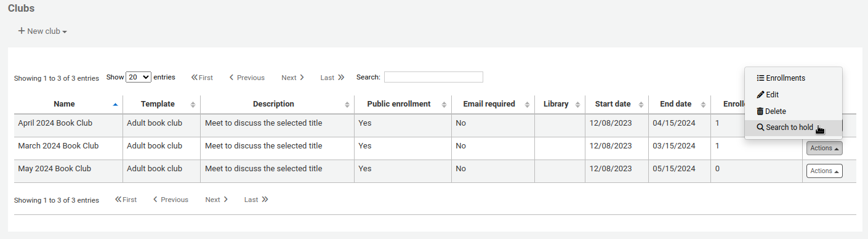The image size is (868, 239).
Task: Open Actions menu for March 2024 Book Club
Action: coord(824,148)
